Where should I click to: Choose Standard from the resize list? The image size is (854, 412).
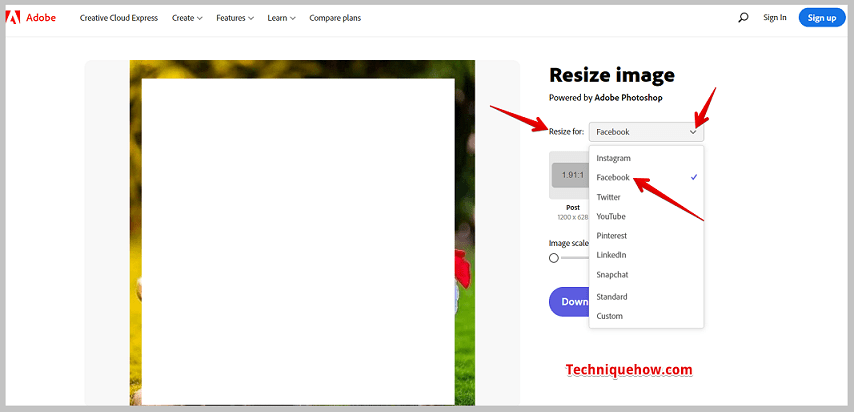pos(646,296)
